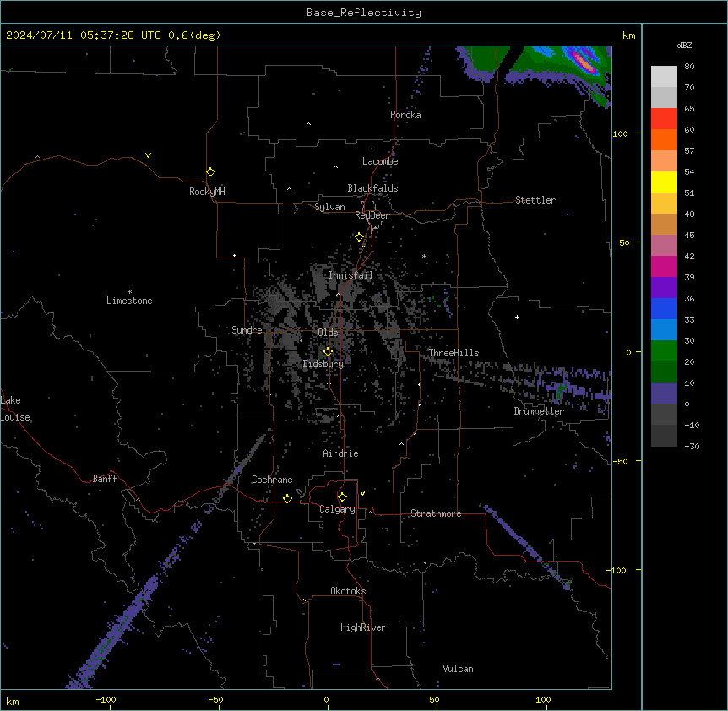The image size is (728, 711).
Task: Click the Lake Louise label
Action: click(15, 409)
